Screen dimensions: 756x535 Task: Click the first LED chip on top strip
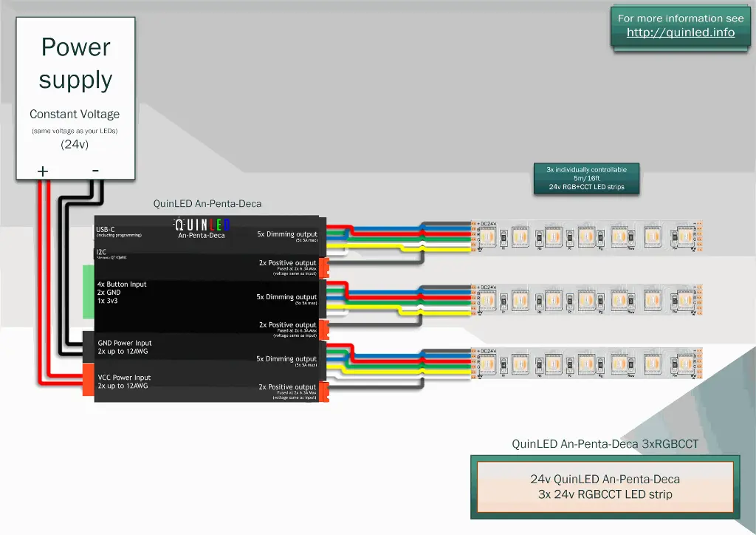pyautogui.click(x=487, y=237)
